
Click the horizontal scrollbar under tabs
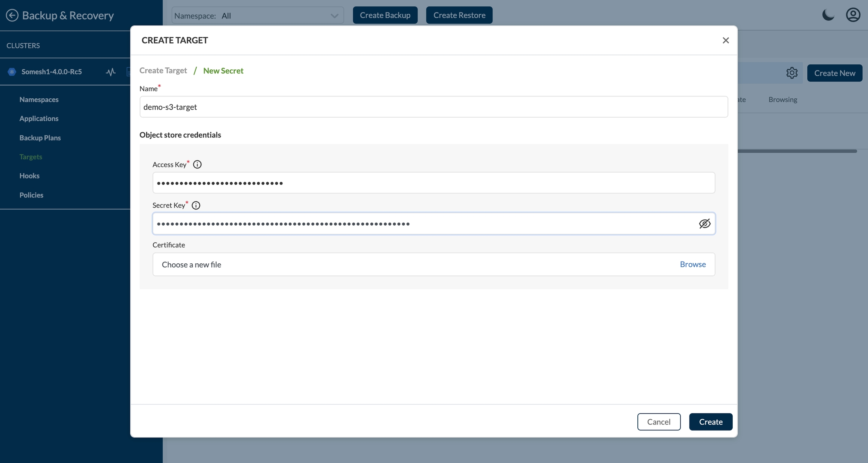[x=797, y=151]
